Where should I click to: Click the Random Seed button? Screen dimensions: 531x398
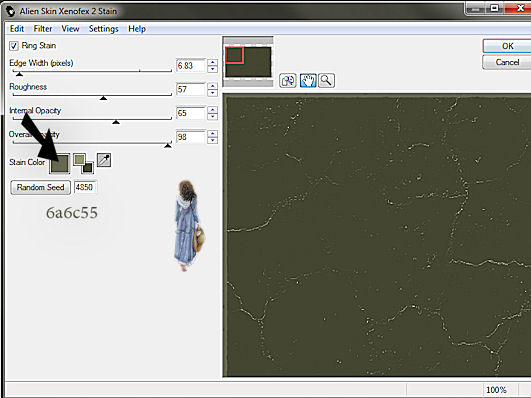coord(40,187)
